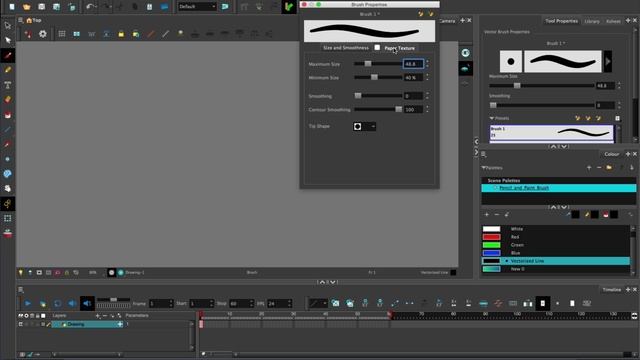Toggle the lock all layers icon in Timeline header

(x=38, y=316)
